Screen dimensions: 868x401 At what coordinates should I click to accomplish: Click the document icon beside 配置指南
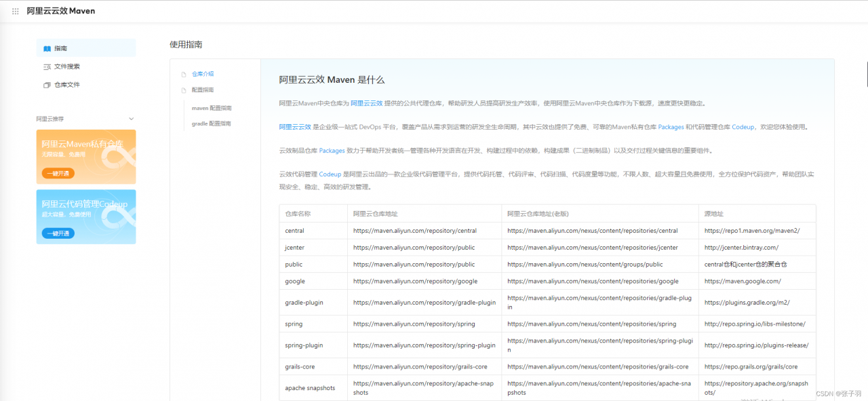[183, 90]
